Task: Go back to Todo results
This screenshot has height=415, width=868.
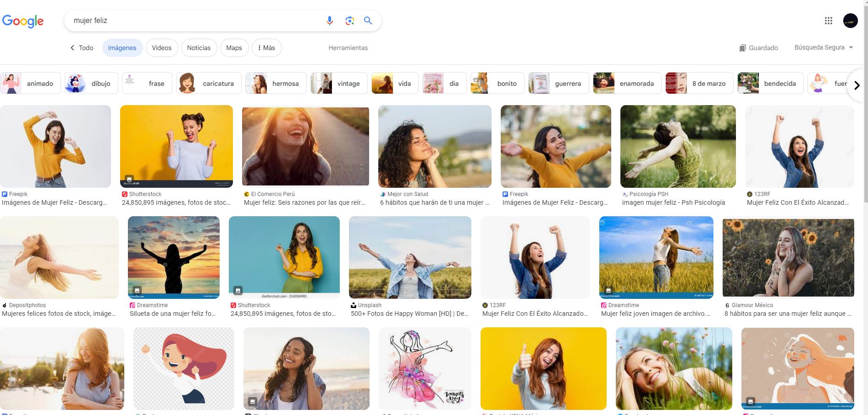Action: 82,48
